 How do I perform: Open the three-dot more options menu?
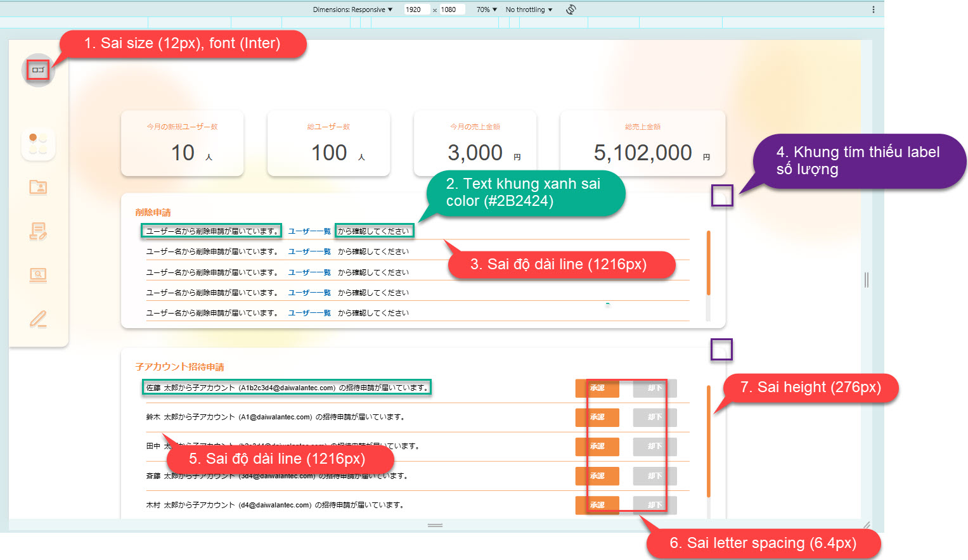click(x=873, y=10)
